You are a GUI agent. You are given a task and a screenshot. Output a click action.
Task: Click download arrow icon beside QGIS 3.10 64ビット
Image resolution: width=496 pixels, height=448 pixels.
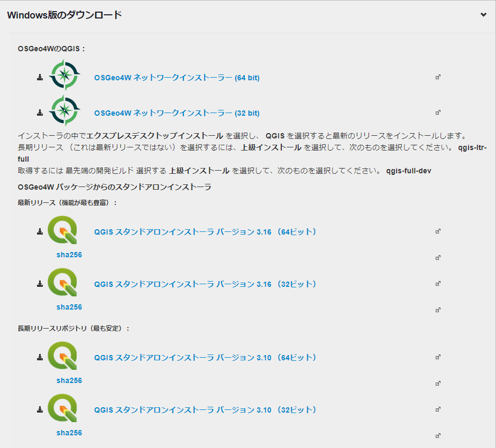[40, 358]
